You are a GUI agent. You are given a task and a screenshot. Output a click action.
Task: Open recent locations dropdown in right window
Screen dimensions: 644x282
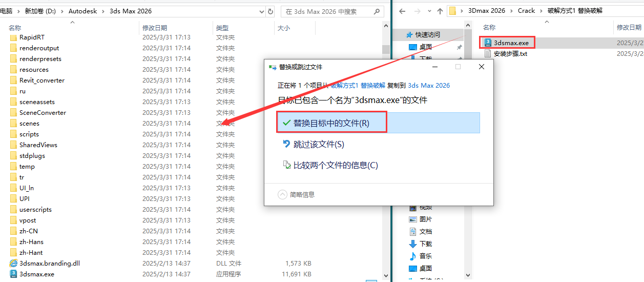pyautogui.click(x=429, y=11)
